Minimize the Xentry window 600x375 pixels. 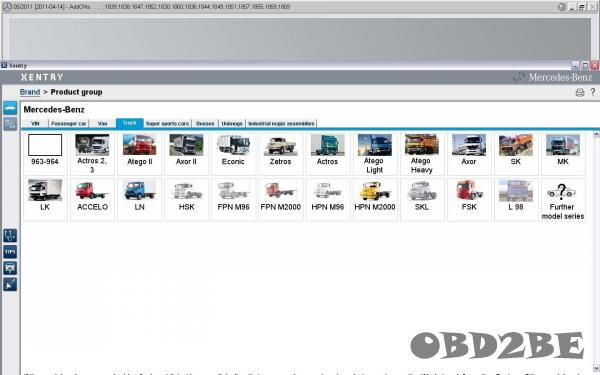click(x=576, y=65)
